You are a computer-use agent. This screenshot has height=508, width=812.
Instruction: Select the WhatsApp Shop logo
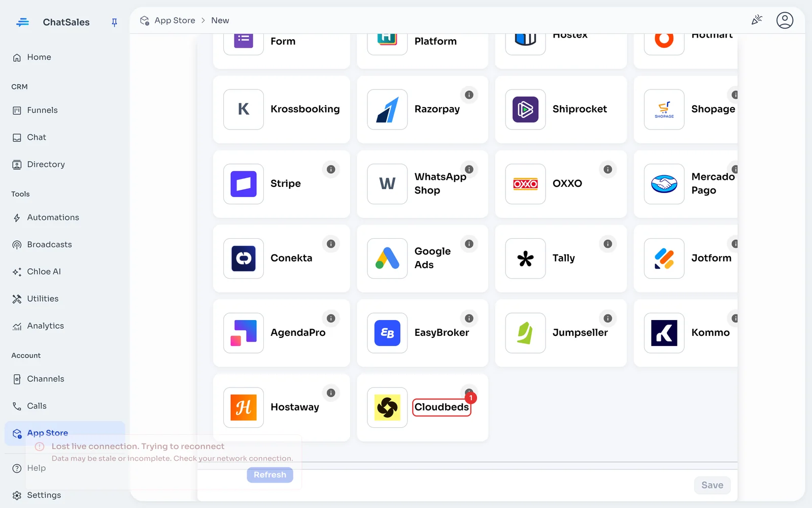click(x=387, y=184)
